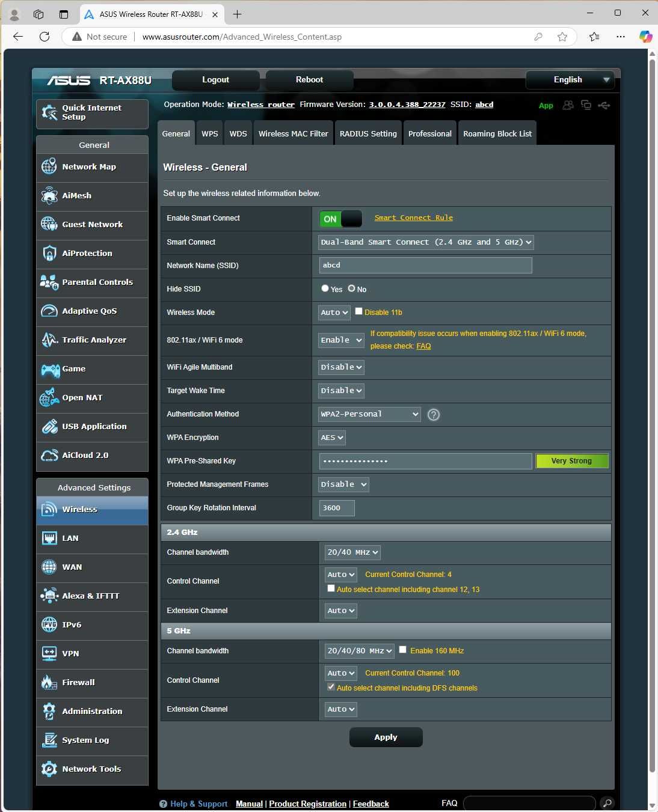Open Firewall settings icon
Screen dimensions: 658x812
coord(49,682)
